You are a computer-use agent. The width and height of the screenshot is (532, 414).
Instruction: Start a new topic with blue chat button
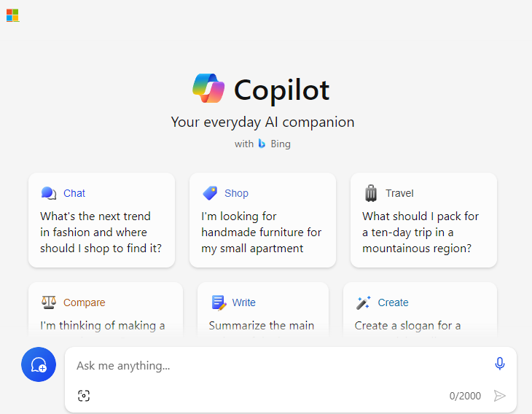pyautogui.click(x=39, y=364)
